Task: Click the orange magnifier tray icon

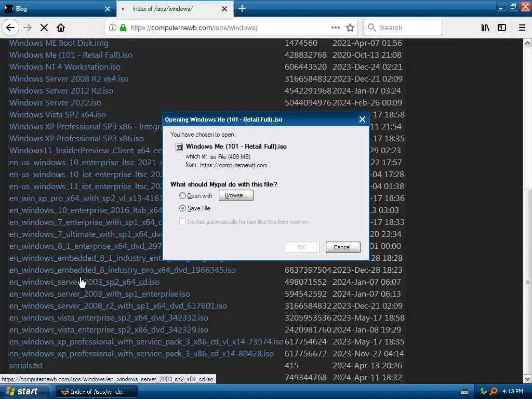Action: (x=494, y=392)
